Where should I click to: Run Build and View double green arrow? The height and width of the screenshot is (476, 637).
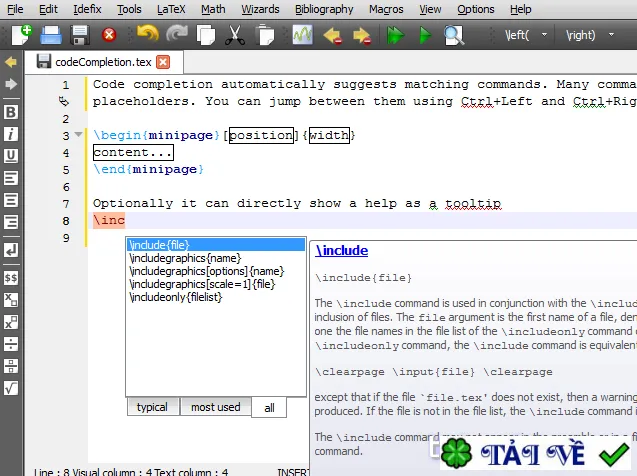[x=395, y=35]
